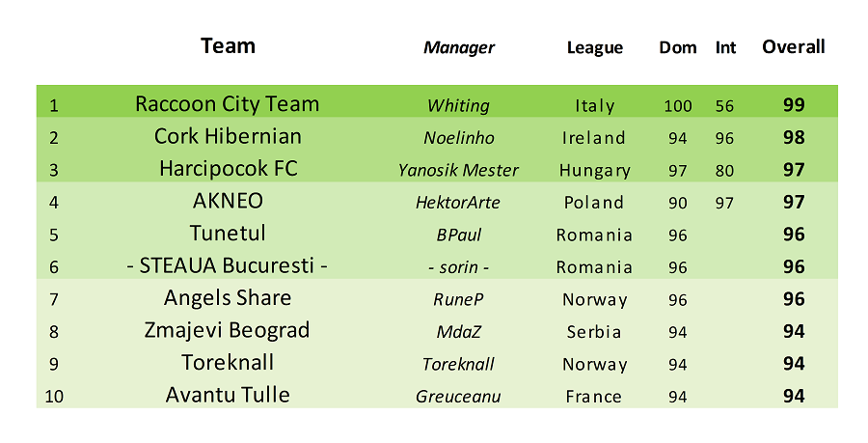This screenshot has width=868, height=443.
Task: Click manager name Yanosik Mester
Action: (458, 170)
